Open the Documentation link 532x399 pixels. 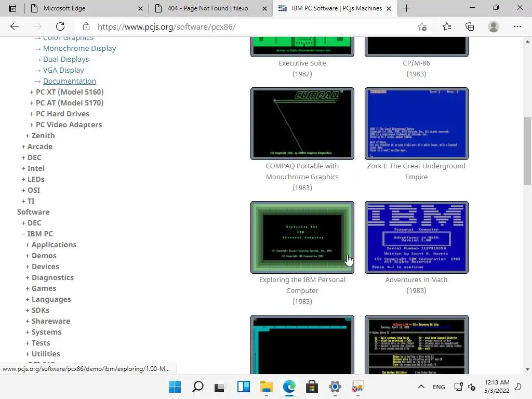(x=70, y=81)
